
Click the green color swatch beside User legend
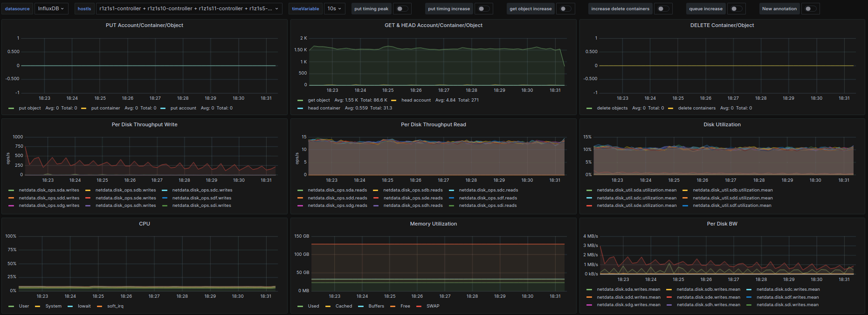pyautogui.click(x=11, y=307)
